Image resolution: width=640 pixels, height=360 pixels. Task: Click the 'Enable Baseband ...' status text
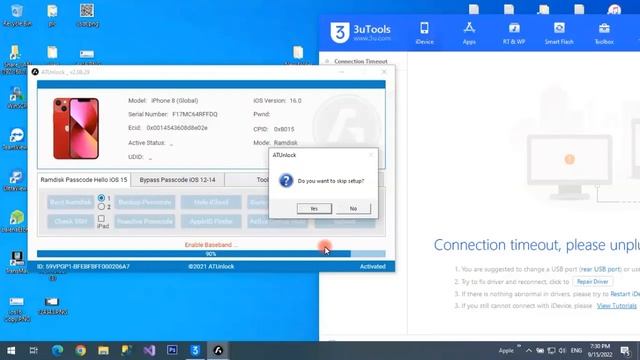(211, 245)
